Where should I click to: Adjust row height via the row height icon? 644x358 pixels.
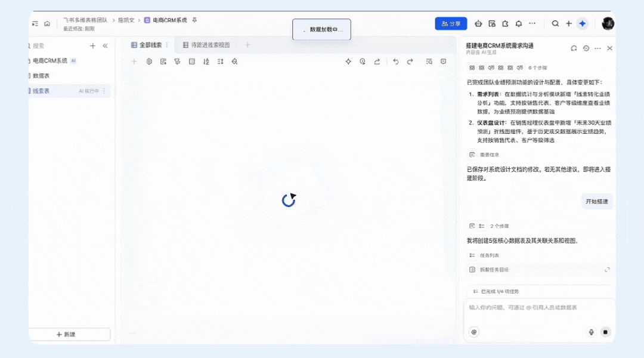pyautogui.click(x=220, y=61)
